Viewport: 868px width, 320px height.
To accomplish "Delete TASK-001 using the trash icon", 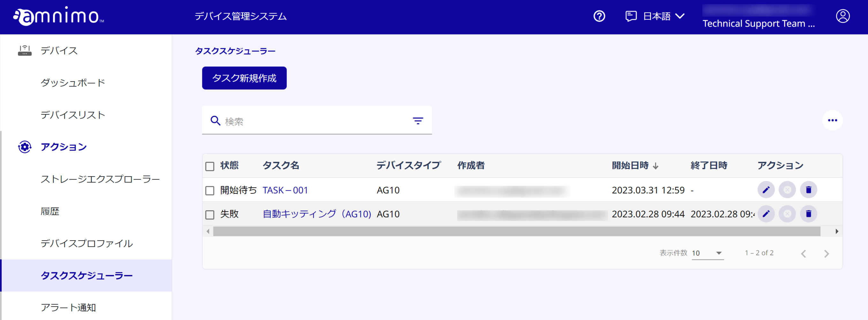I will click(808, 190).
